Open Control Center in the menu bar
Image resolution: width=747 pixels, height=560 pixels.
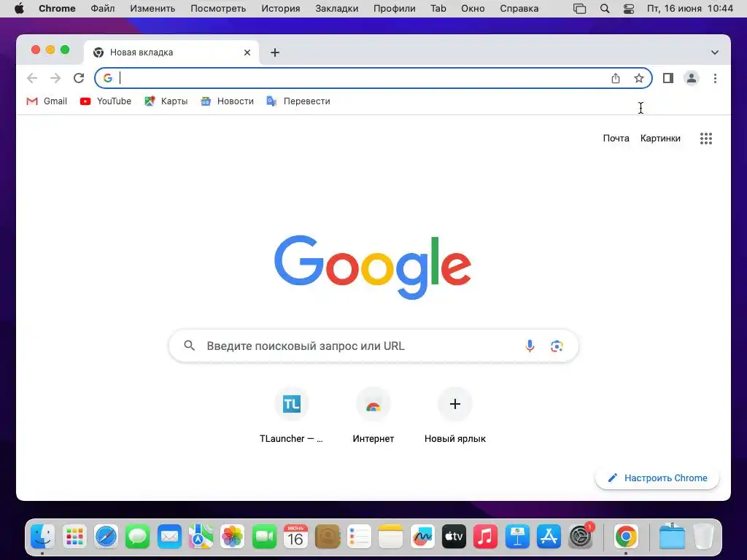pyautogui.click(x=629, y=9)
